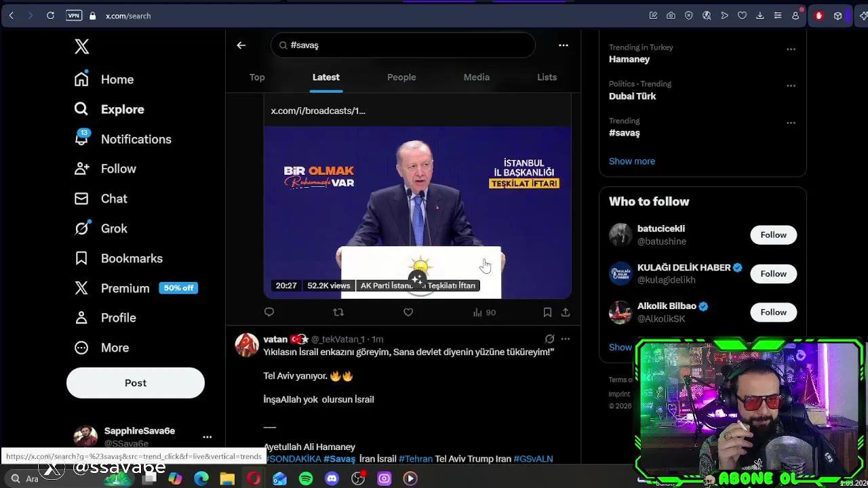The image size is (868, 488).
Task: Switch to the Media tab
Action: point(477,77)
